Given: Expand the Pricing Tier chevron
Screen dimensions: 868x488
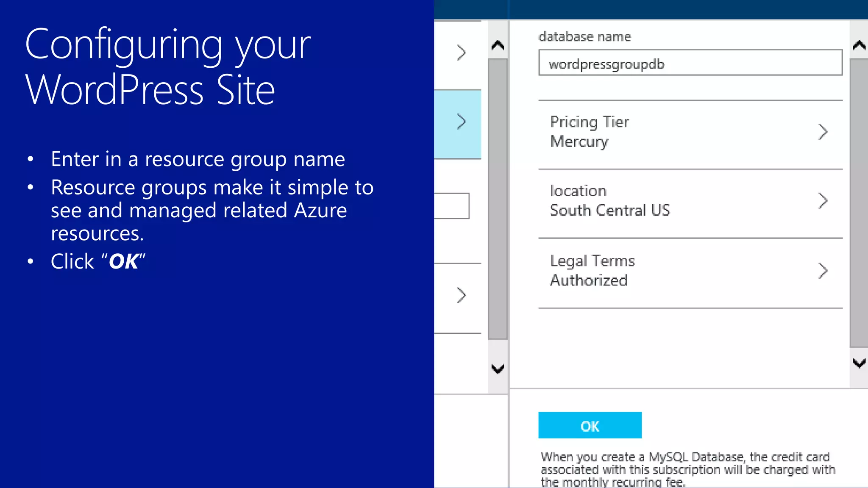Looking at the screenshot, I should pyautogui.click(x=822, y=132).
